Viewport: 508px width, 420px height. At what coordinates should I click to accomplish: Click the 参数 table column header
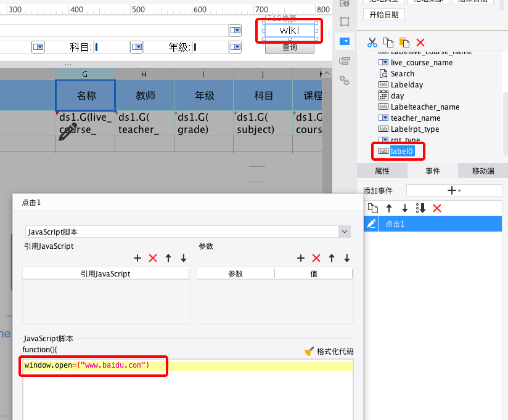click(x=236, y=274)
